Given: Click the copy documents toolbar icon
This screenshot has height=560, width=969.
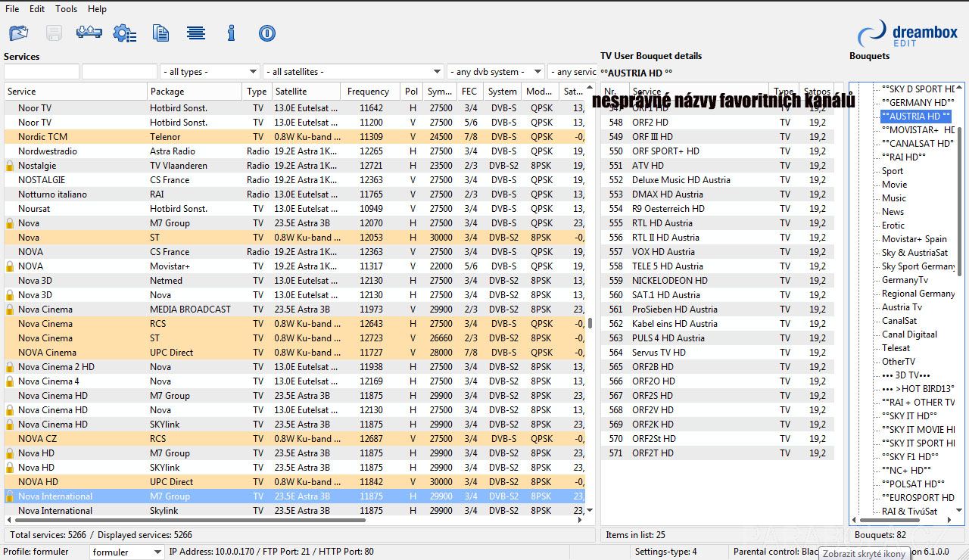Looking at the screenshot, I should pyautogui.click(x=160, y=33).
